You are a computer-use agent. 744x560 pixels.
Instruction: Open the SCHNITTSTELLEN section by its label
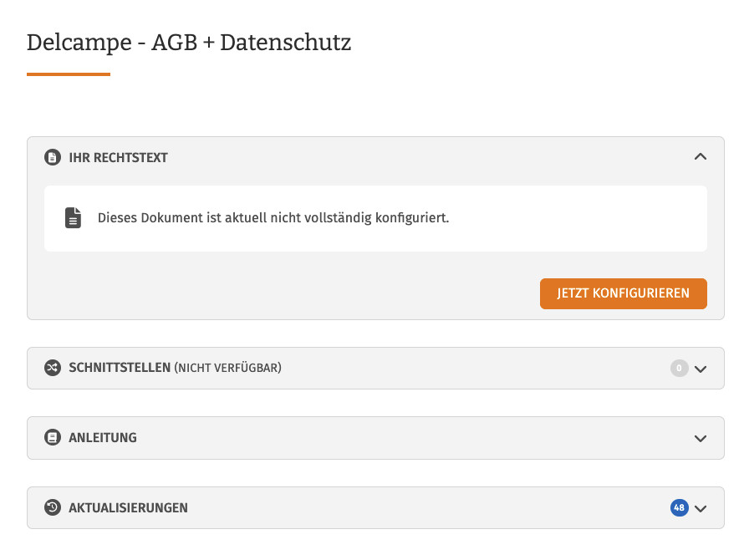coord(120,368)
